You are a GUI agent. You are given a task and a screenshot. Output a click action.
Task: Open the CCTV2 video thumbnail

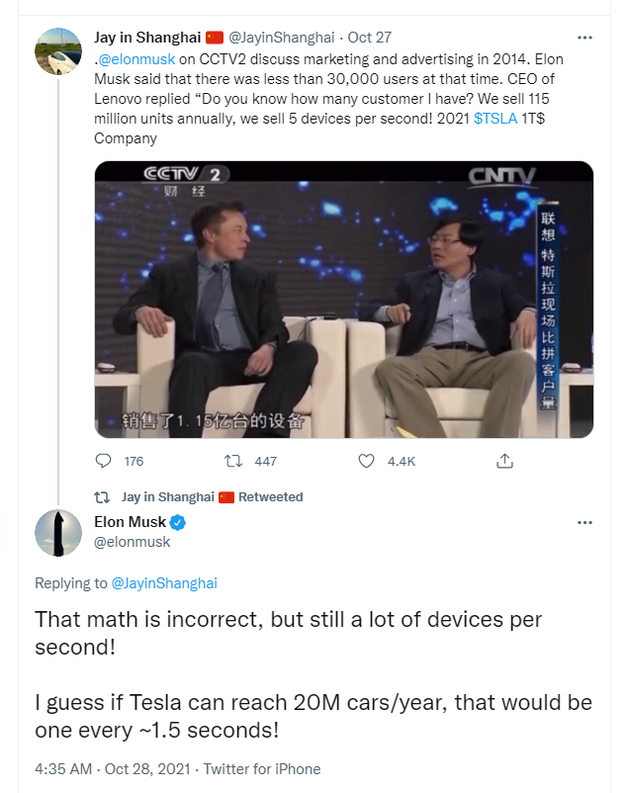tap(343, 300)
